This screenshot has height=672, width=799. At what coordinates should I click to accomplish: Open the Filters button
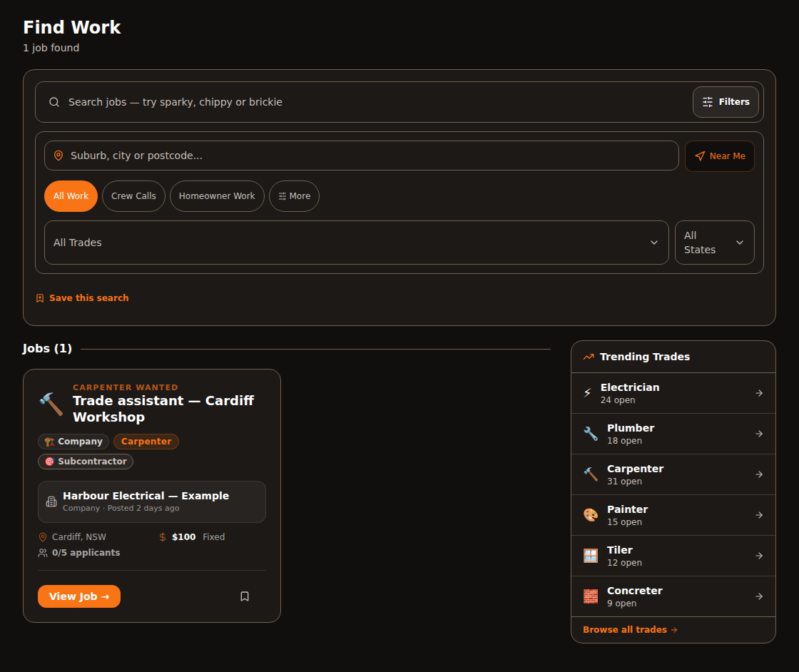point(725,102)
